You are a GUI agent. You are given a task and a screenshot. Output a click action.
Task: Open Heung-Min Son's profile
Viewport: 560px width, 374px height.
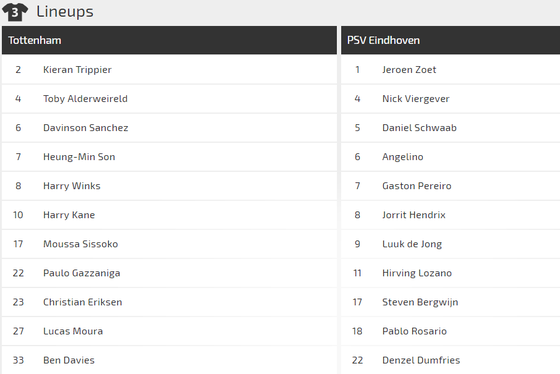(79, 157)
